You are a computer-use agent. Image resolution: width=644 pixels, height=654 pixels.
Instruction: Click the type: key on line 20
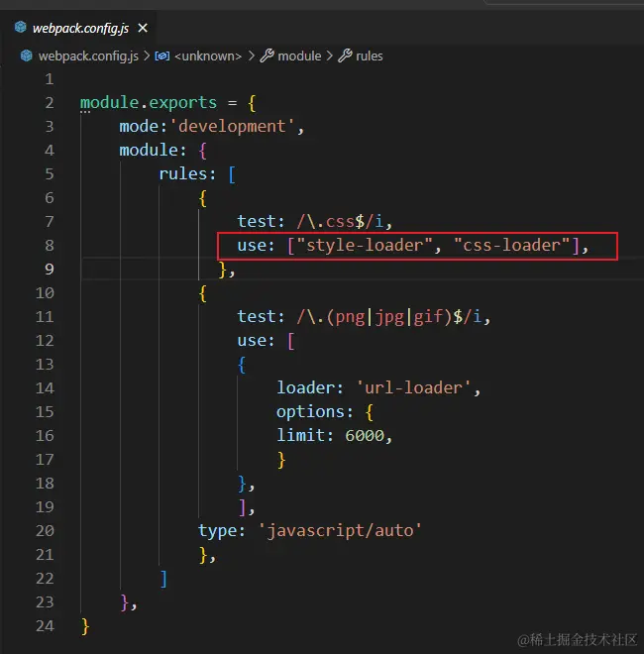click(x=222, y=531)
